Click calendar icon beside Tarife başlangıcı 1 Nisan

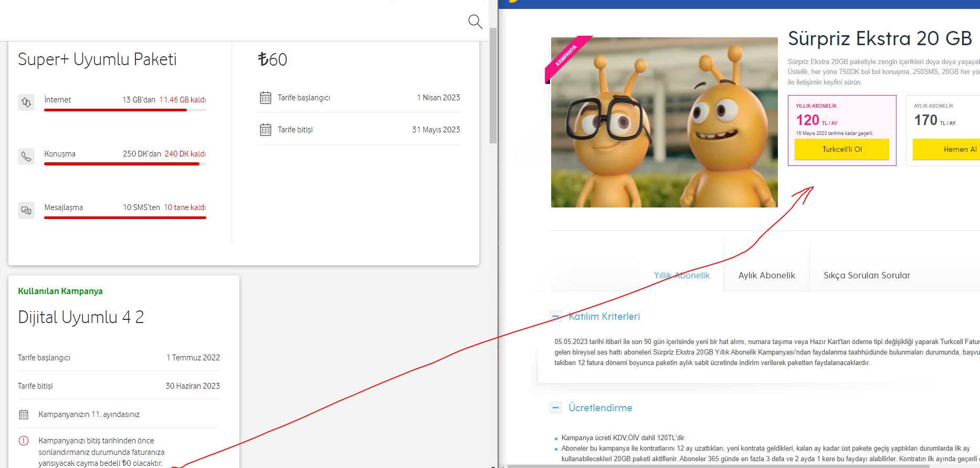[266, 98]
